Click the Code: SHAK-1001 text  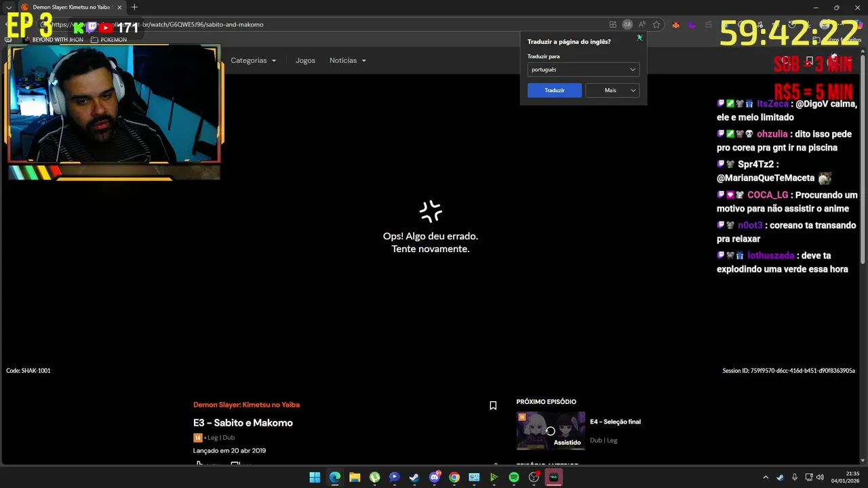click(x=28, y=371)
